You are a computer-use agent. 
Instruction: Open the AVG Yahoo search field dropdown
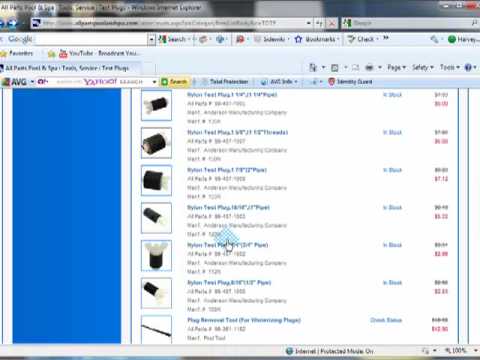[154, 82]
